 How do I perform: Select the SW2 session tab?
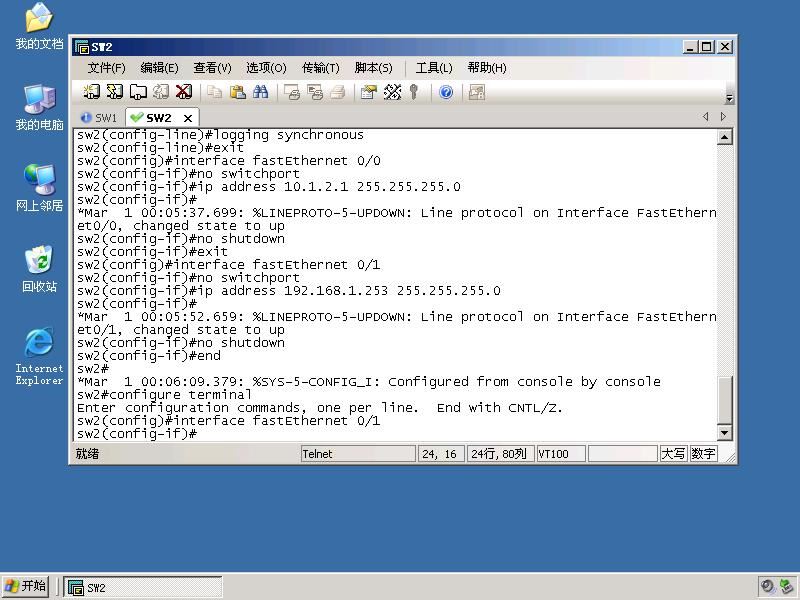click(x=158, y=118)
